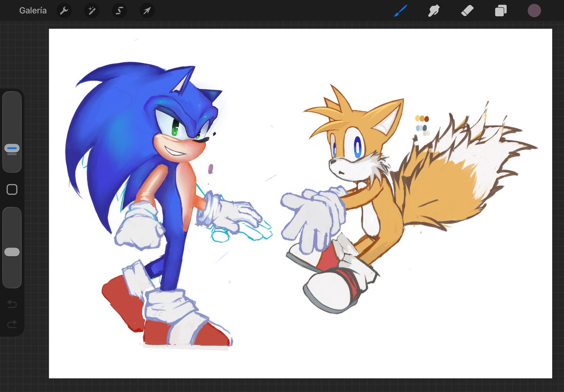Click the brush size slider handle

click(x=12, y=149)
